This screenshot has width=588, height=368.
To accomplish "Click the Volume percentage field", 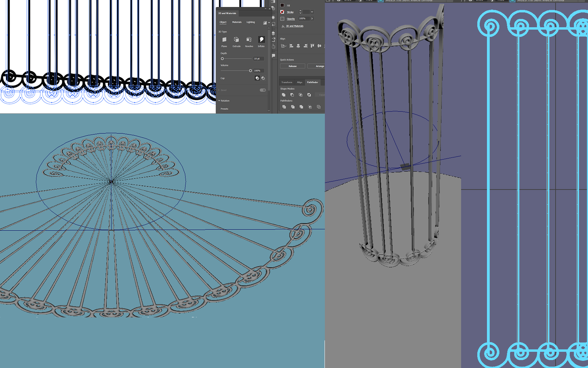I will 259,71.
